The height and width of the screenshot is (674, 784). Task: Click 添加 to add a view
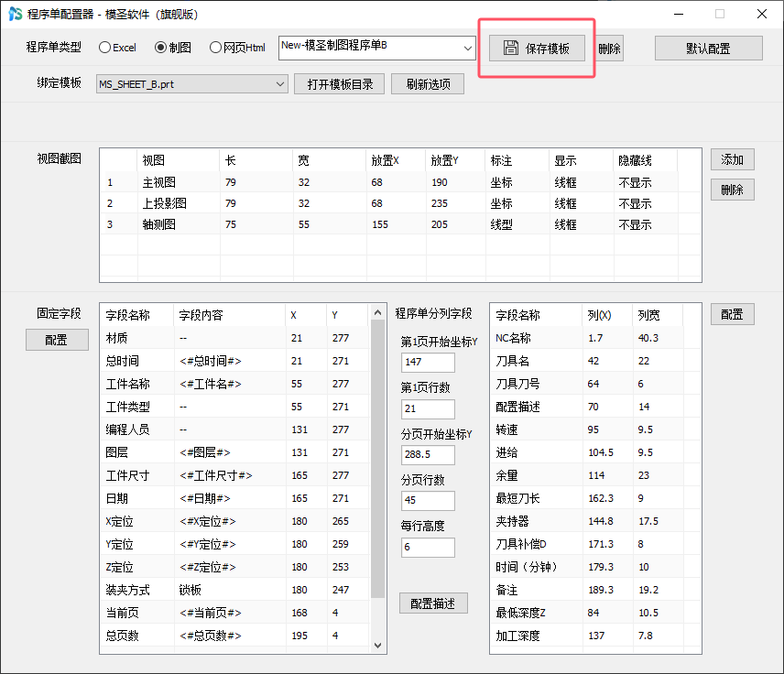point(732,159)
